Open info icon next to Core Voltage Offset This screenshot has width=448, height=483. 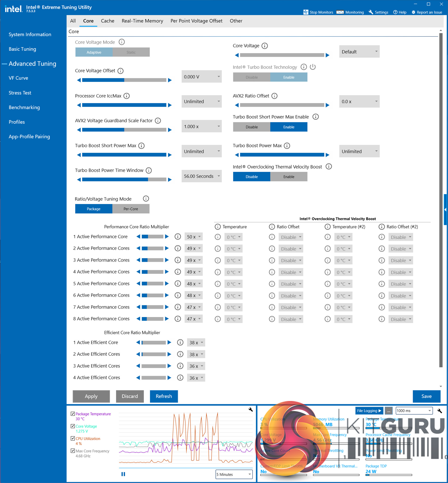(120, 71)
